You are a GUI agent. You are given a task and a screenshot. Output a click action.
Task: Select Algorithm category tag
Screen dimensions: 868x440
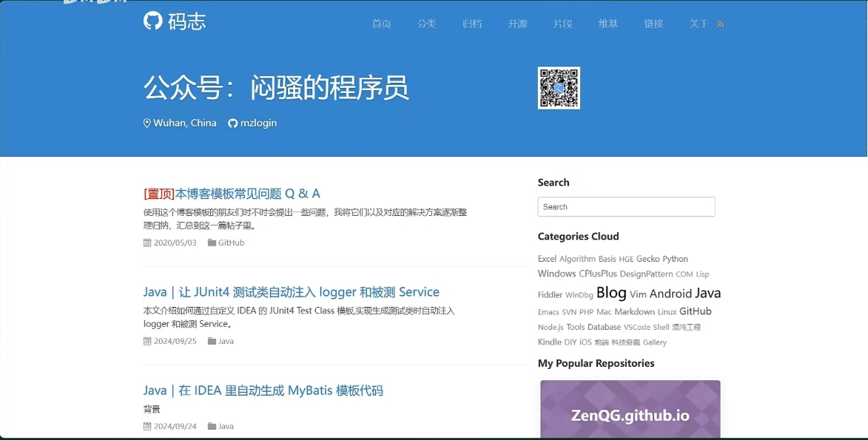pyautogui.click(x=577, y=259)
